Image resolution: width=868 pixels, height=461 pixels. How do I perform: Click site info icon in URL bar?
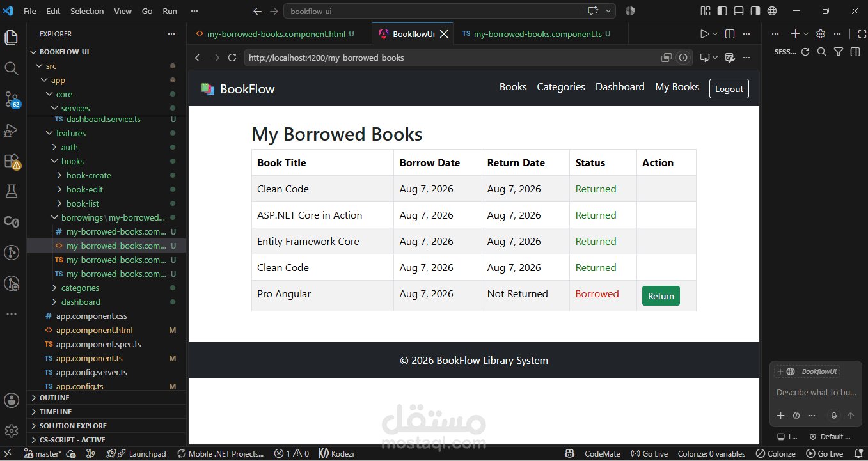[683, 58]
